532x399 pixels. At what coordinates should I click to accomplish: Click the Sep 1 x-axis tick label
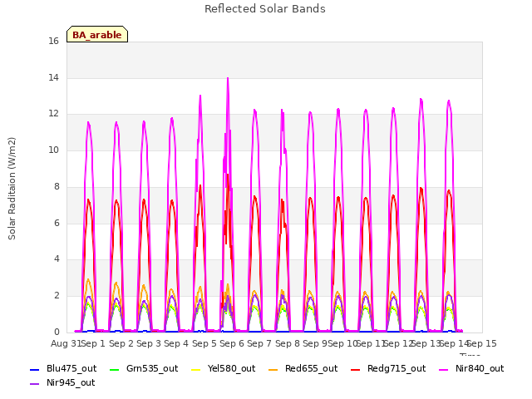pos(93,343)
